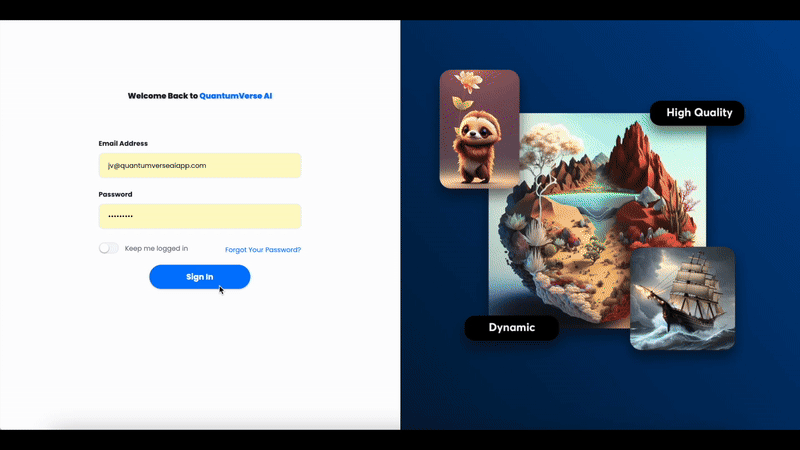The width and height of the screenshot is (800, 450).
Task: Click the Email Address field label
Action: (123, 144)
